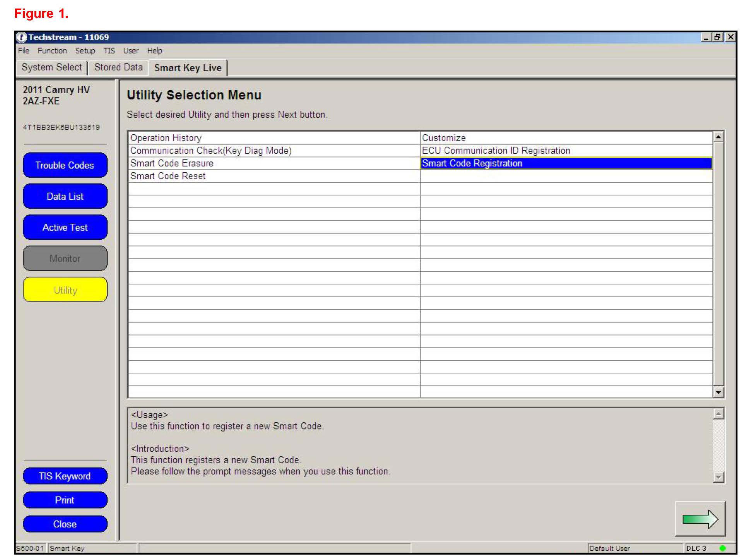Screen dimensions: 746x560
Task: Click the TIS Keyword button
Action: [x=65, y=476]
